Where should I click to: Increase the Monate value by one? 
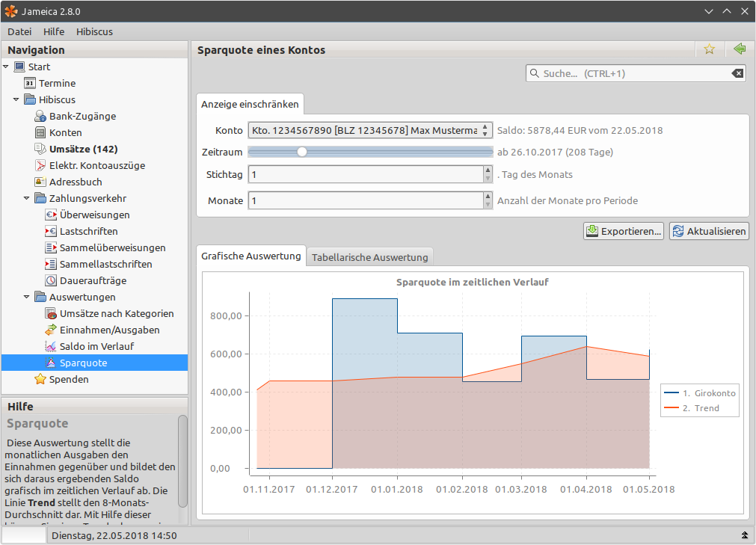tap(488, 196)
